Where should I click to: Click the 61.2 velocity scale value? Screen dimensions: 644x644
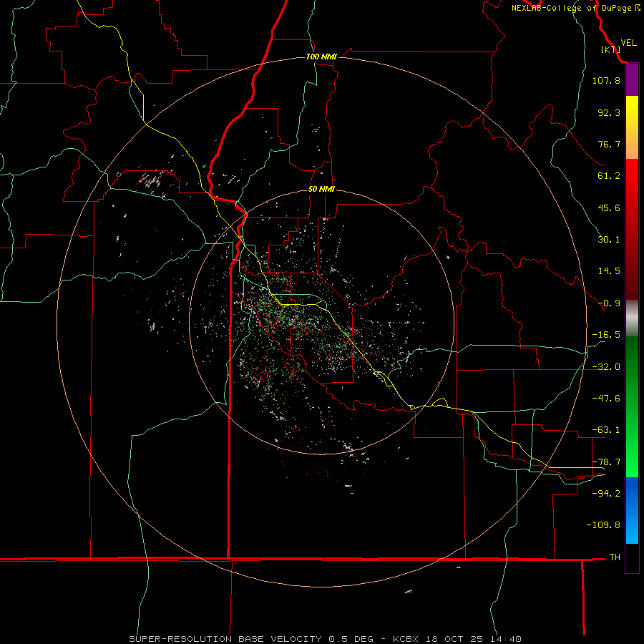pos(609,176)
